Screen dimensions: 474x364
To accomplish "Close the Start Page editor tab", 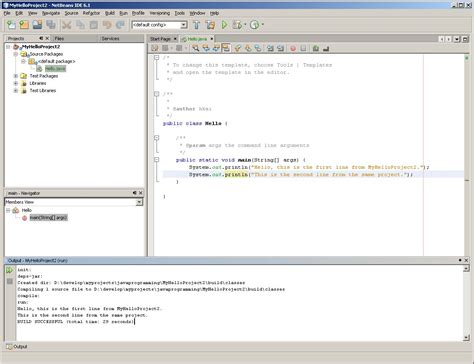I will click(175, 39).
